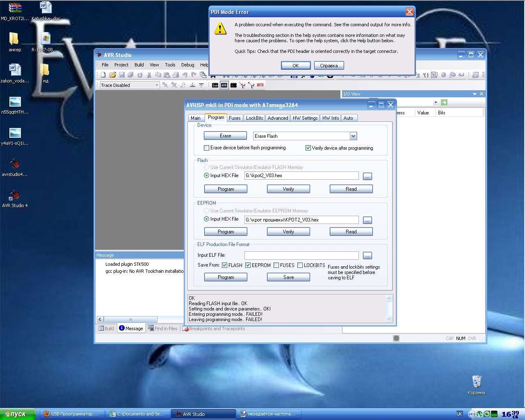Click the AVR chip programmer icon
The image size is (525, 420).
224,85
